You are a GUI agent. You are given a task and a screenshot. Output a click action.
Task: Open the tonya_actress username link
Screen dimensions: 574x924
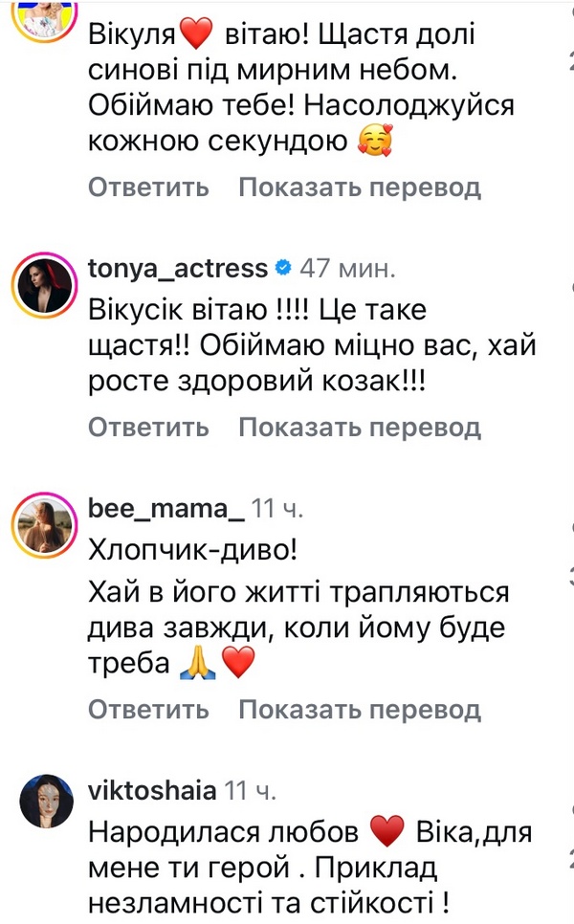point(178,269)
